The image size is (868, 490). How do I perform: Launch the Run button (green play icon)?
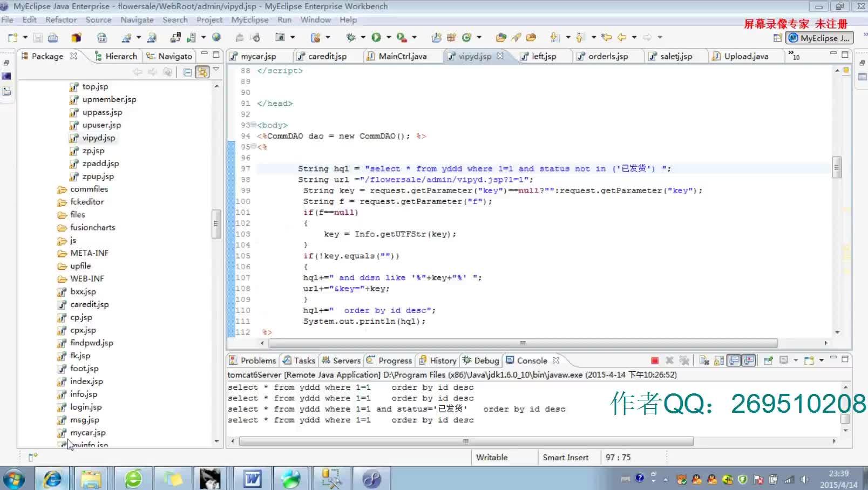coord(376,37)
